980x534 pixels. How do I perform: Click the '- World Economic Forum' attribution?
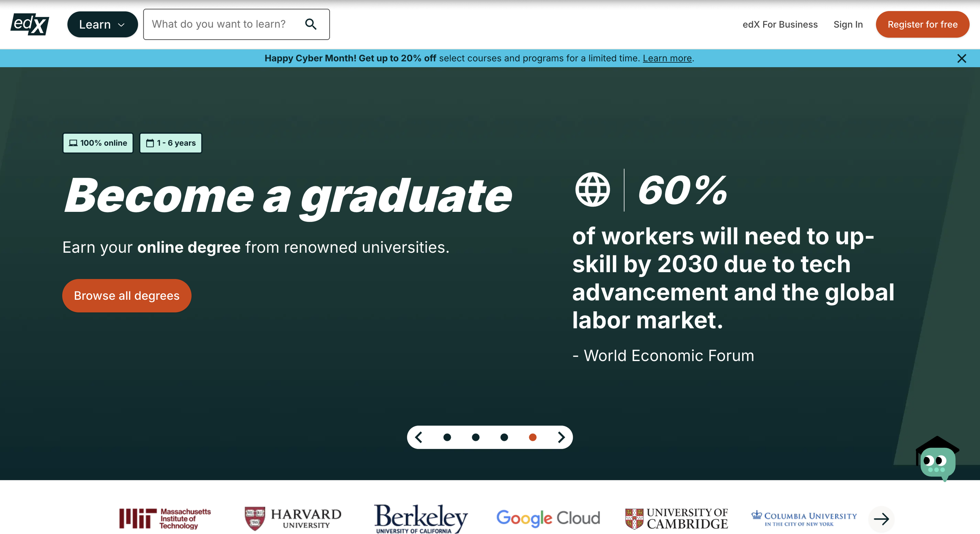point(663,355)
